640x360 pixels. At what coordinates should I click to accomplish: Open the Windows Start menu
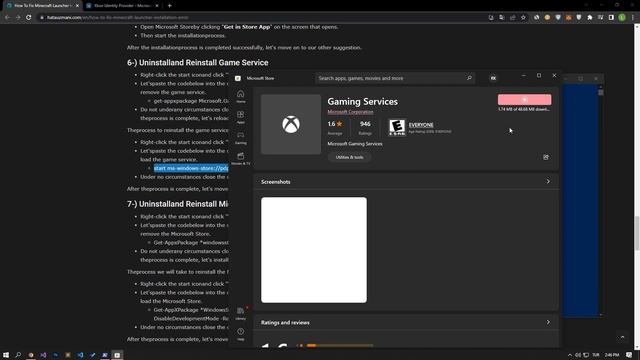pos(6,355)
